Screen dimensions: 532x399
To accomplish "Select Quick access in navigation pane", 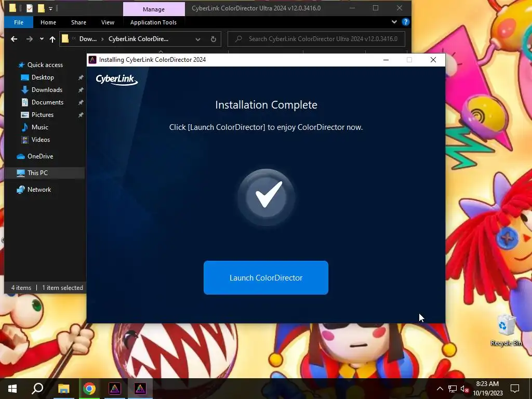I will [45, 65].
